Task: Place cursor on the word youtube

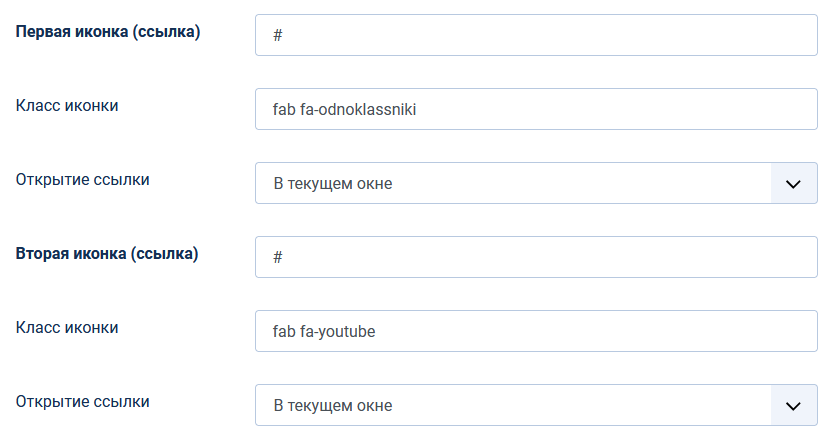Action: click(x=346, y=332)
